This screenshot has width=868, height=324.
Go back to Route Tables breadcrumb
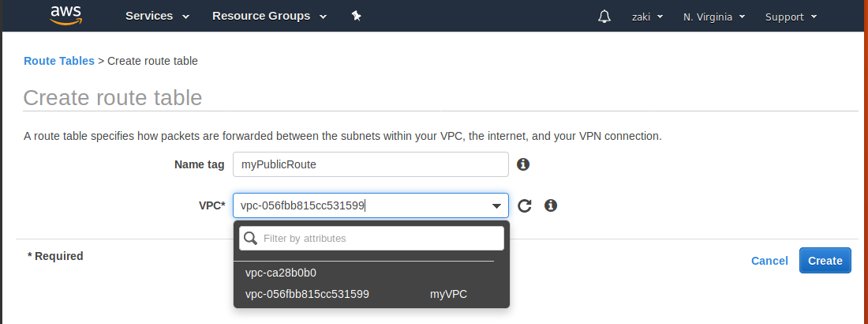pos(59,61)
